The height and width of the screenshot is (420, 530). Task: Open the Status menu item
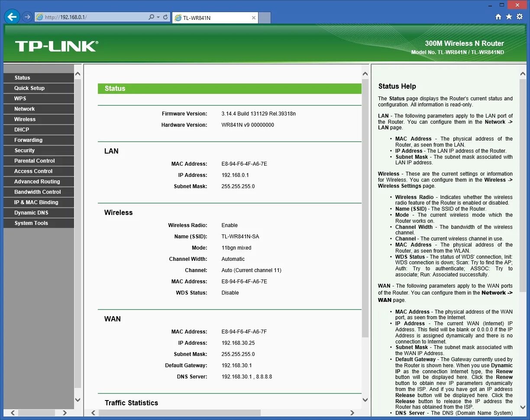pyautogui.click(x=39, y=78)
